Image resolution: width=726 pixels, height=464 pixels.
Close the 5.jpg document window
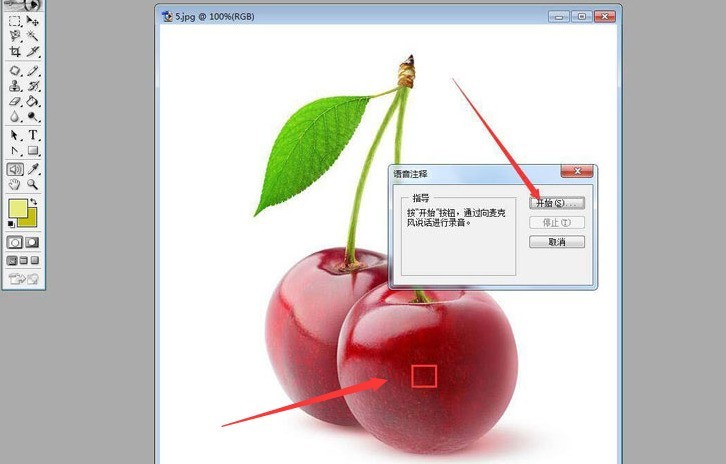tap(605, 17)
